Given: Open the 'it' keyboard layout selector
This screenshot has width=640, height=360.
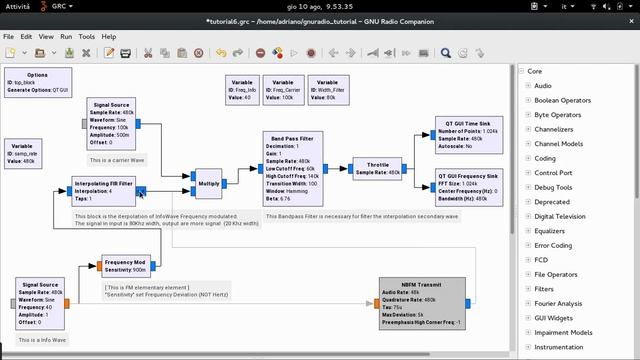Looking at the screenshot, I should (x=568, y=6).
